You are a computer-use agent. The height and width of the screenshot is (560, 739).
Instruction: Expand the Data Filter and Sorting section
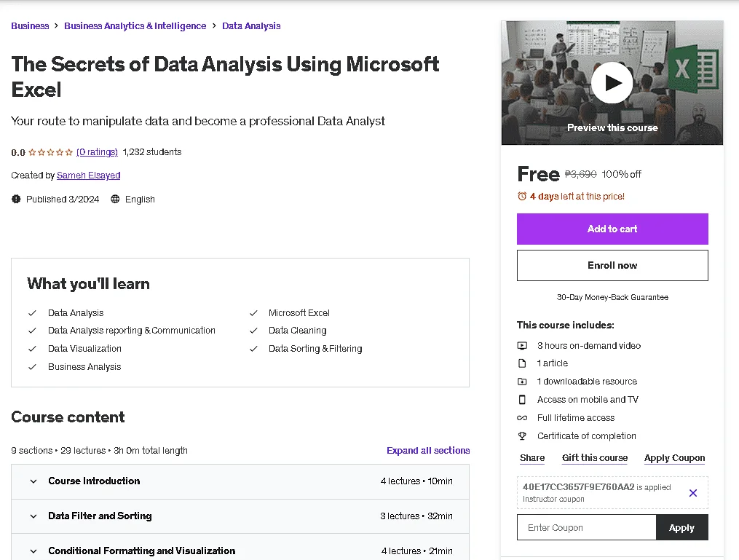[240, 516]
